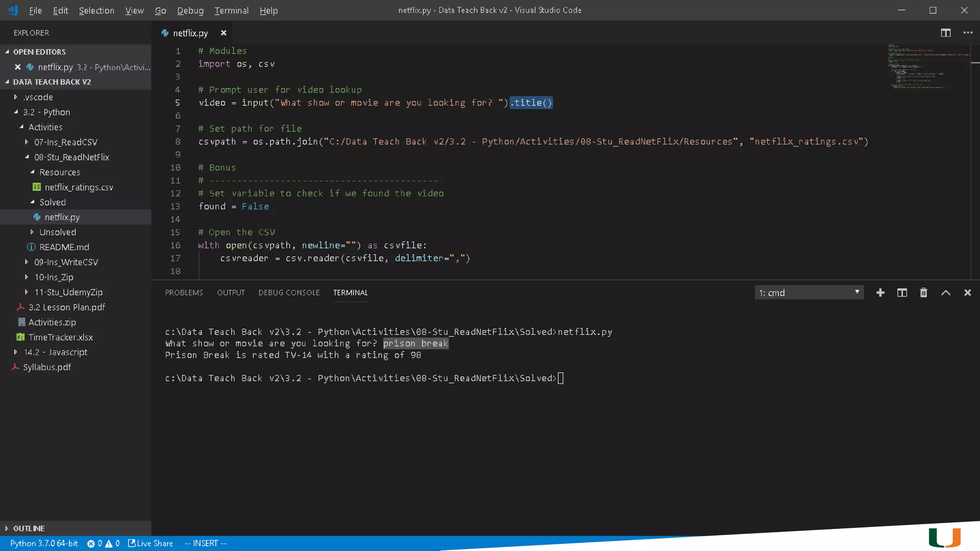Click the code minimap preview
Screen dimensions: 980x551
[916, 67]
